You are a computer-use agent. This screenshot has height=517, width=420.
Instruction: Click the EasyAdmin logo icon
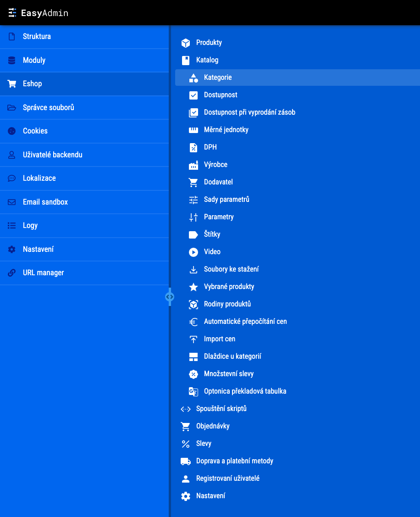[12, 13]
